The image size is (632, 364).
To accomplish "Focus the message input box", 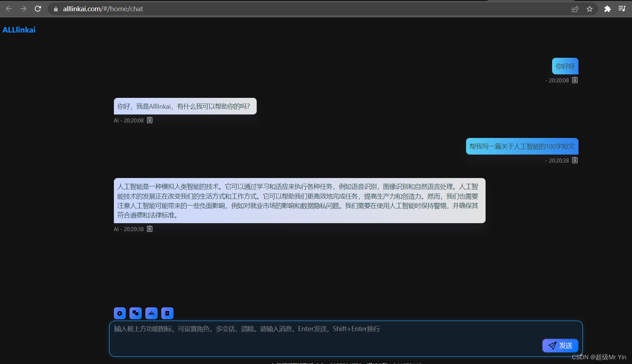I will click(346, 339).
